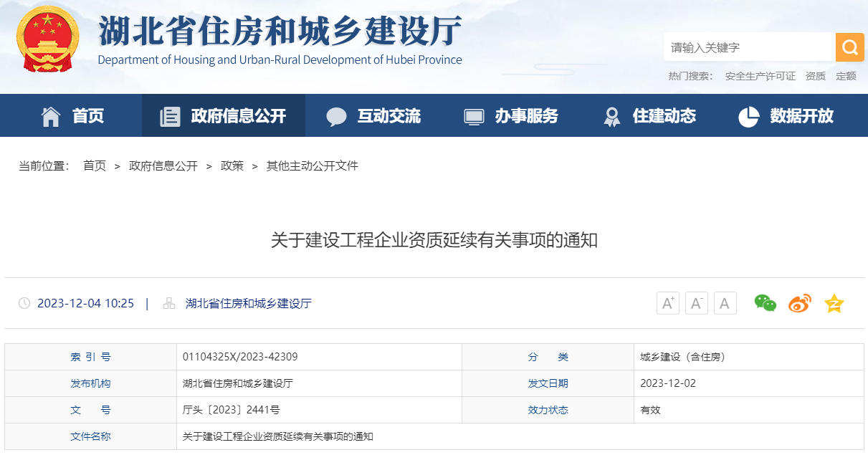Click the timestamp 2023-12-04 10:25

coord(86,303)
